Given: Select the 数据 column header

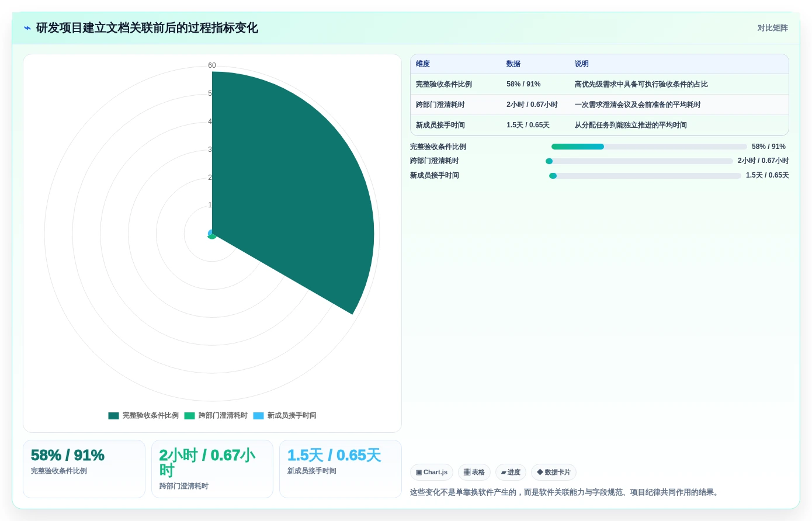Looking at the screenshot, I should click(513, 64).
